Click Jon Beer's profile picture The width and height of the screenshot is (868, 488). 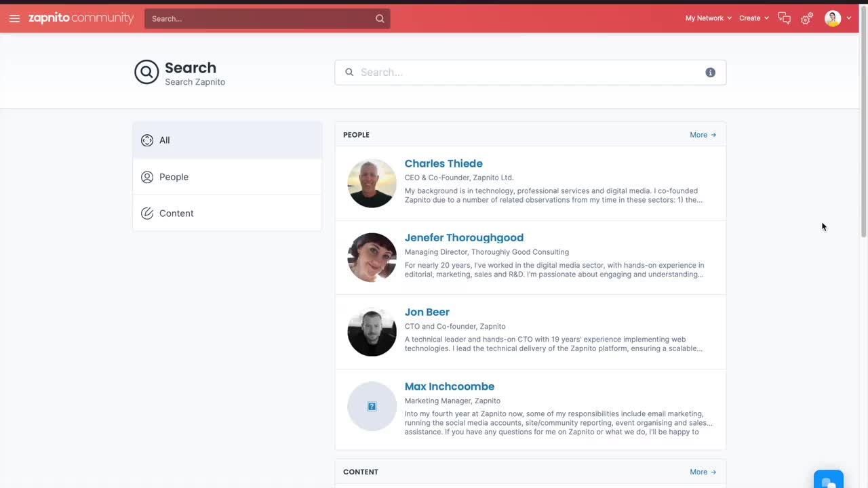(372, 331)
